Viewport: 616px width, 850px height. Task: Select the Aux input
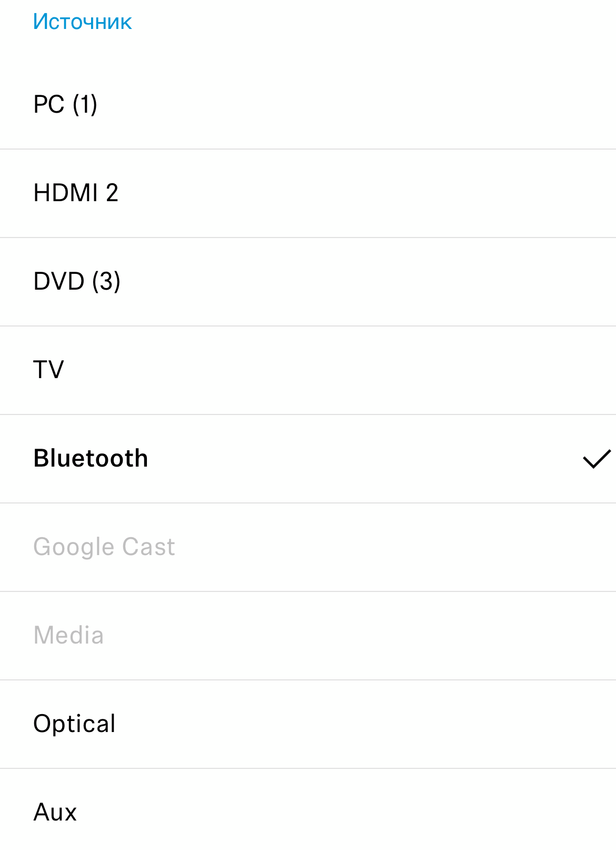[308, 812]
